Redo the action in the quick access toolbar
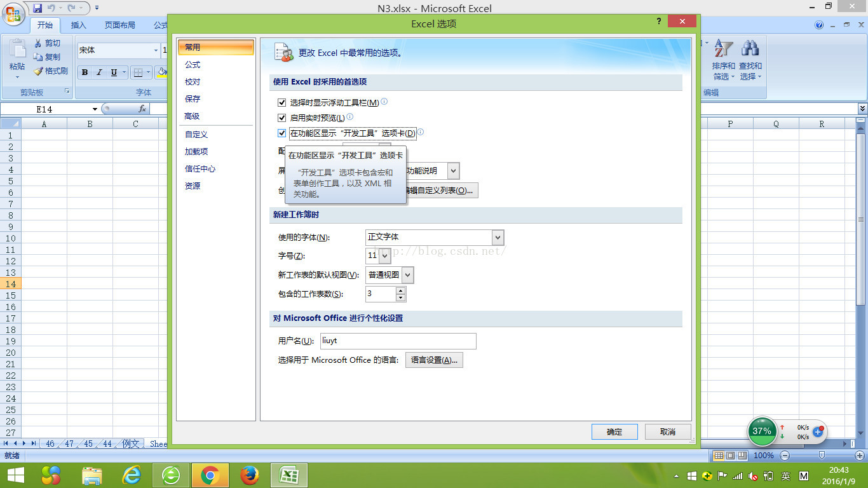The image size is (868, 488). coord(72,8)
